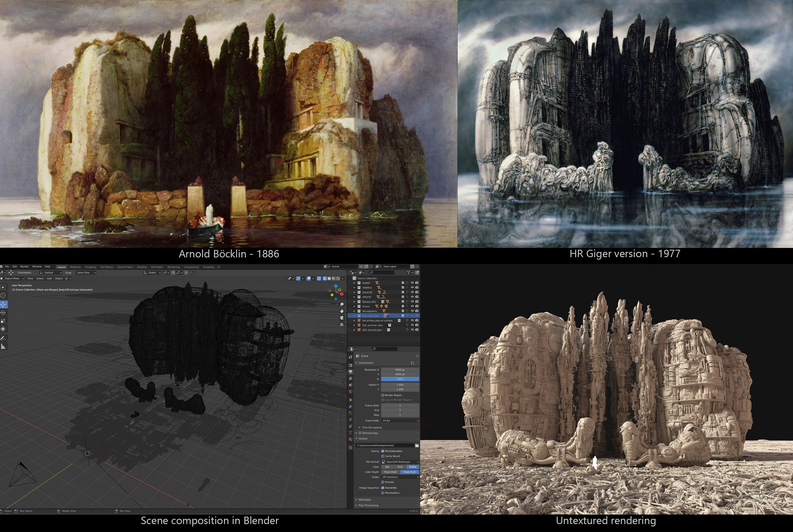793x532 pixels.
Task: Expand the Divers collection
Action: coord(354,306)
